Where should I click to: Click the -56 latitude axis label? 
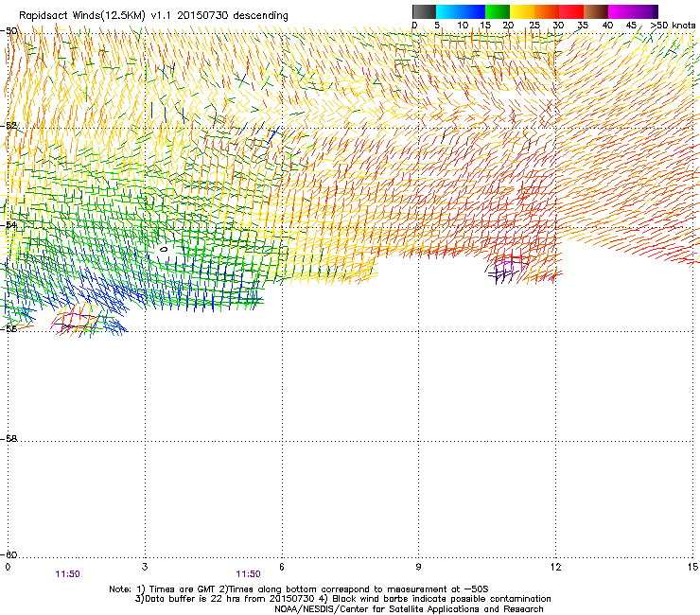9,328
